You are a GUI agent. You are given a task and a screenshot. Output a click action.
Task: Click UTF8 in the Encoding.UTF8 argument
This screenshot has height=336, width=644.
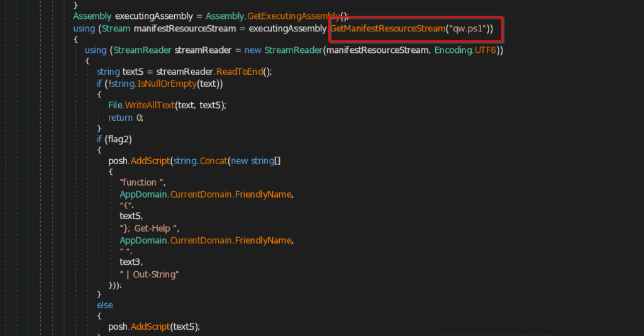pyautogui.click(x=487, y=50)
